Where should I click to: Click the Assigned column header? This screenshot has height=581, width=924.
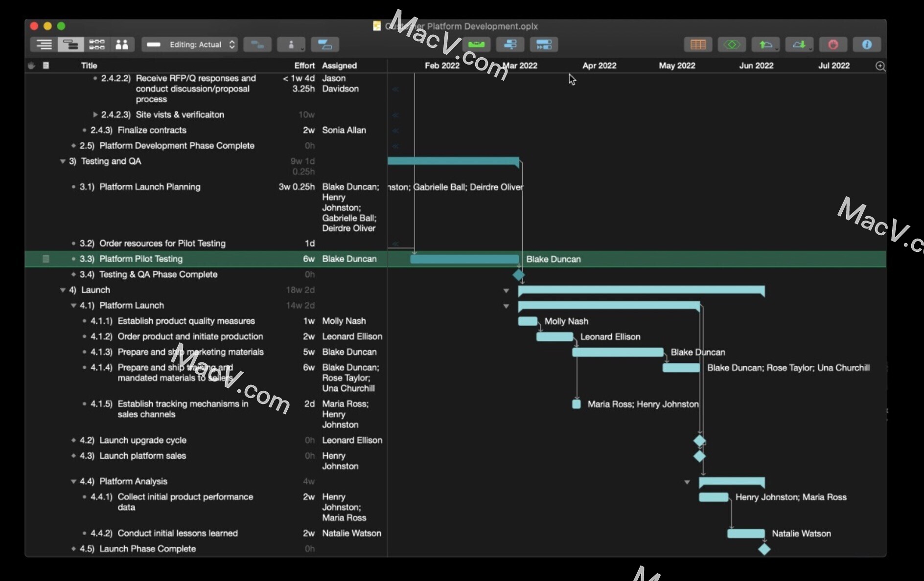(339, 66)
